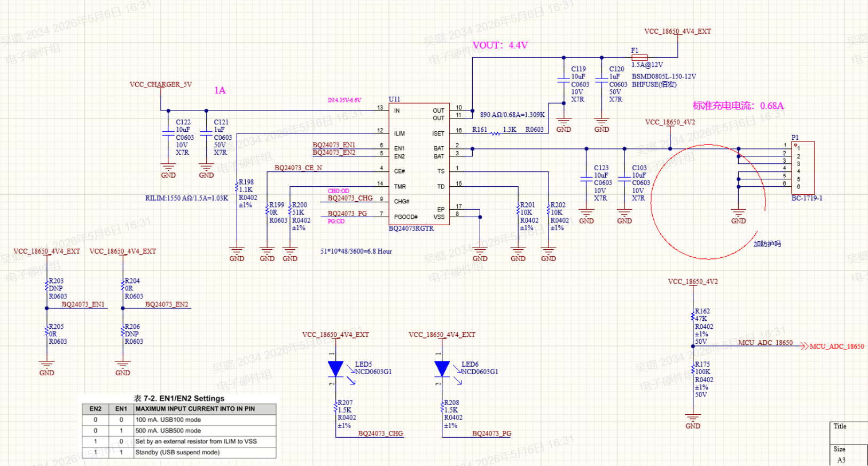The width and height of the screenshot is (868, 466).
Task: Select the "加防护吗" review comment
Action: click(x=767, y=244)
